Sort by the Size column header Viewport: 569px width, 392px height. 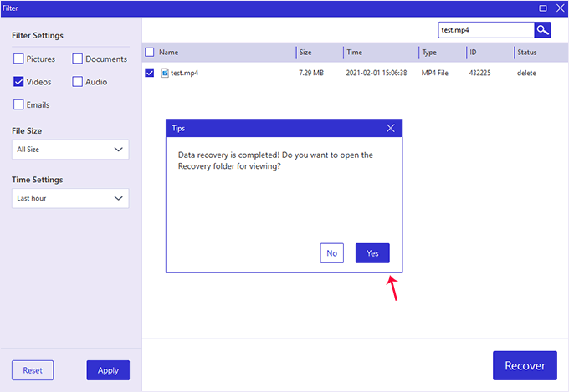(x=305, y=52)
